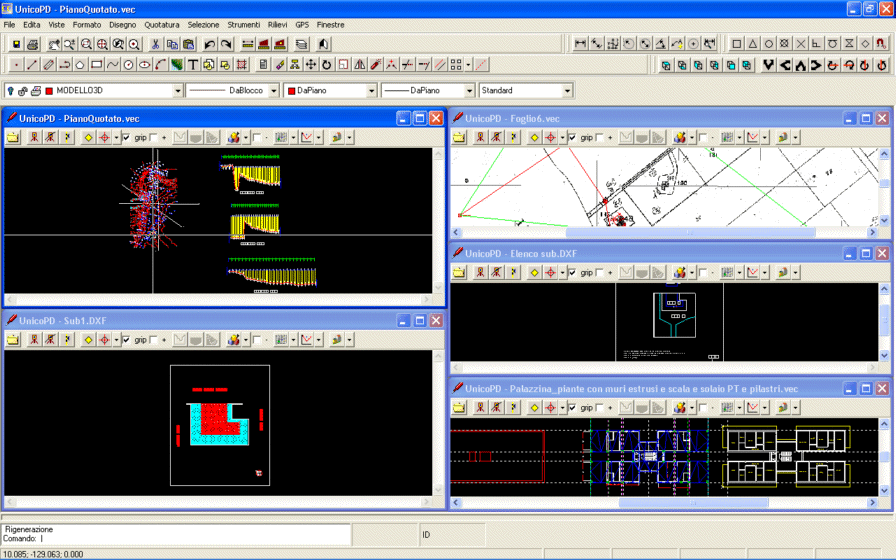Select the Line drawing tool

coord(32,65)
